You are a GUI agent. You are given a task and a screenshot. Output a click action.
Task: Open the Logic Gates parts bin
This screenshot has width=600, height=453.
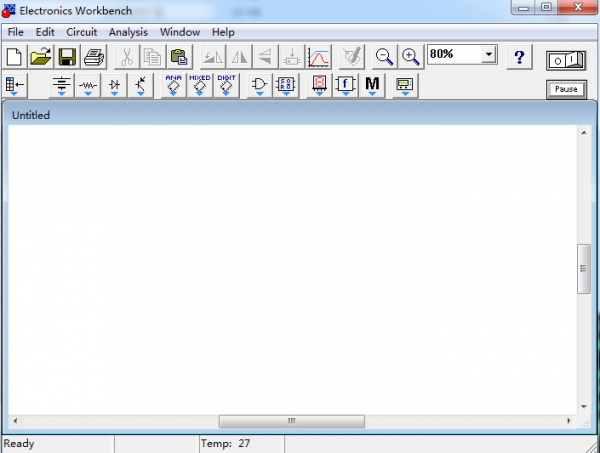259,86
